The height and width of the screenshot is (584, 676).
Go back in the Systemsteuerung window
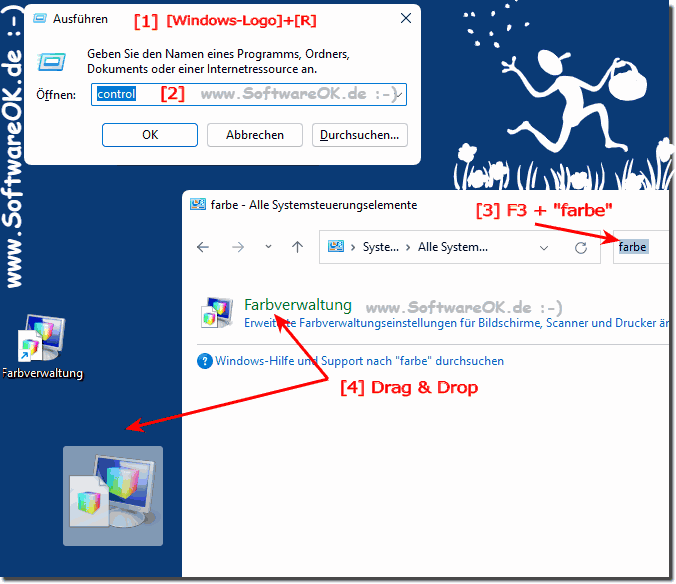(x=203, y=247)
